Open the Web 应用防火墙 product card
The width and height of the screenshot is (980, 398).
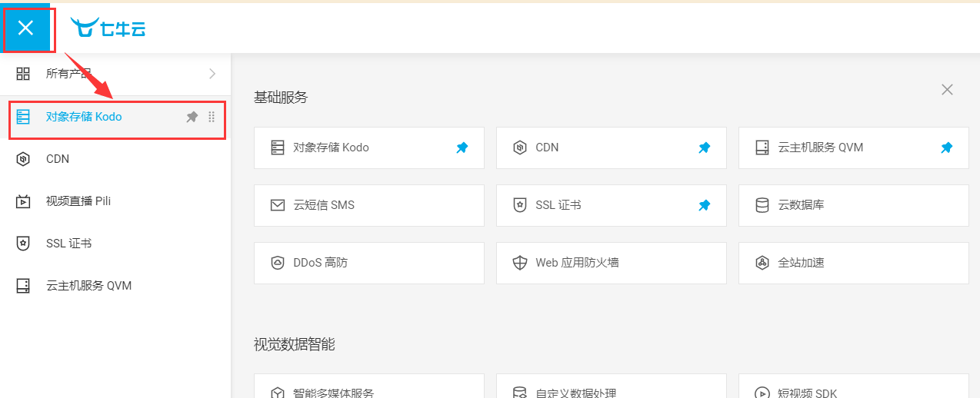[612, 263]
